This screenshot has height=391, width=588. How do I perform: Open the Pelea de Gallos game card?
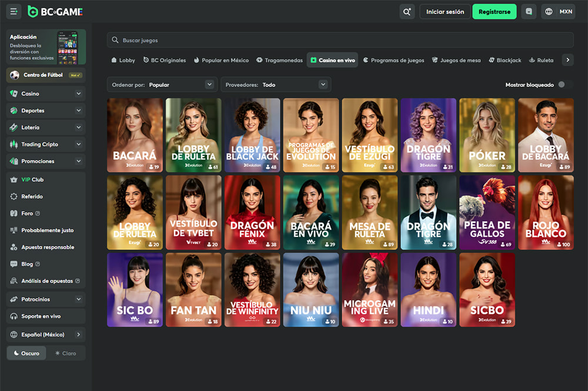click(x=487, y=213)
